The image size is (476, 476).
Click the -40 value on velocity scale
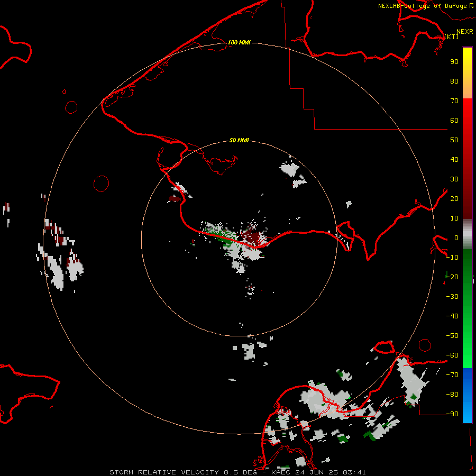pyautogui.click(x=452, y=316)
